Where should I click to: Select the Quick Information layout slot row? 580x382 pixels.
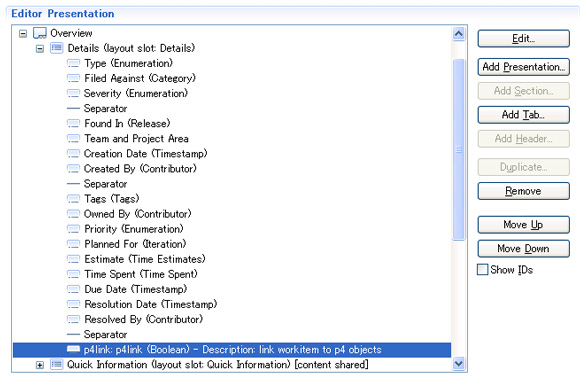click(218, 365)
